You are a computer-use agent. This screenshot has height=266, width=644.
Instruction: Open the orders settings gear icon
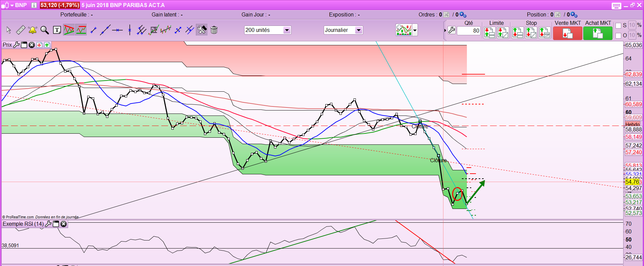[x=463, y=15]
